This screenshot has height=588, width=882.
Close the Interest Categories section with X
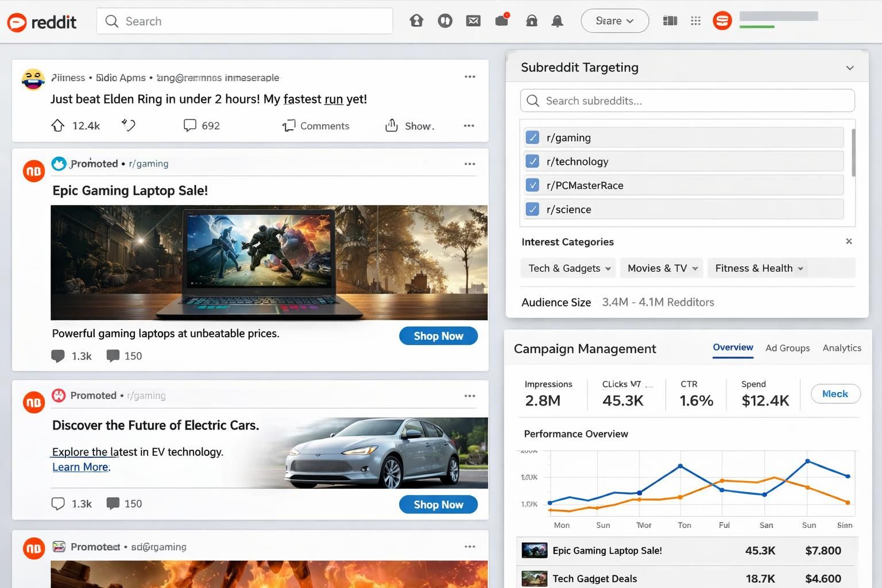849,241
